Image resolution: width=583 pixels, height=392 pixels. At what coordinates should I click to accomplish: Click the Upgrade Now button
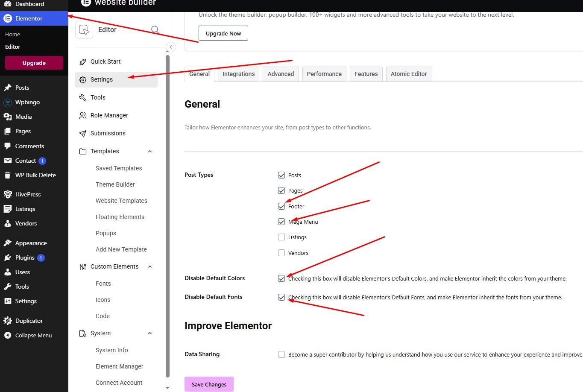(x=223, y=33)
